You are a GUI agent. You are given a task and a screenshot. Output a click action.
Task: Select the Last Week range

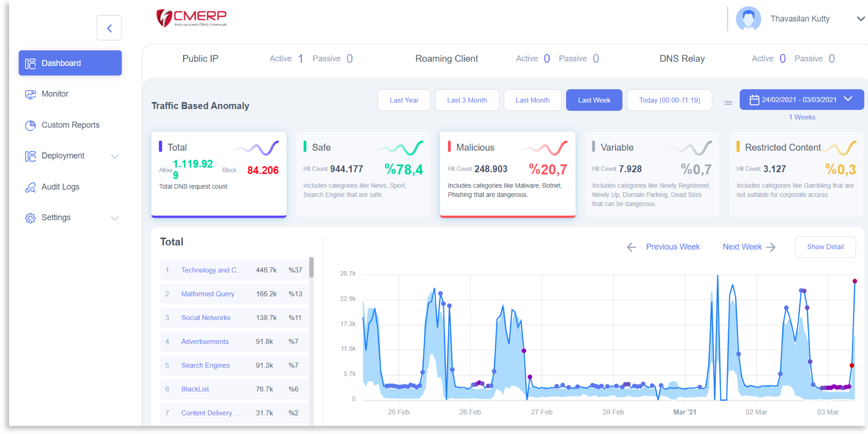click(594, 100)
